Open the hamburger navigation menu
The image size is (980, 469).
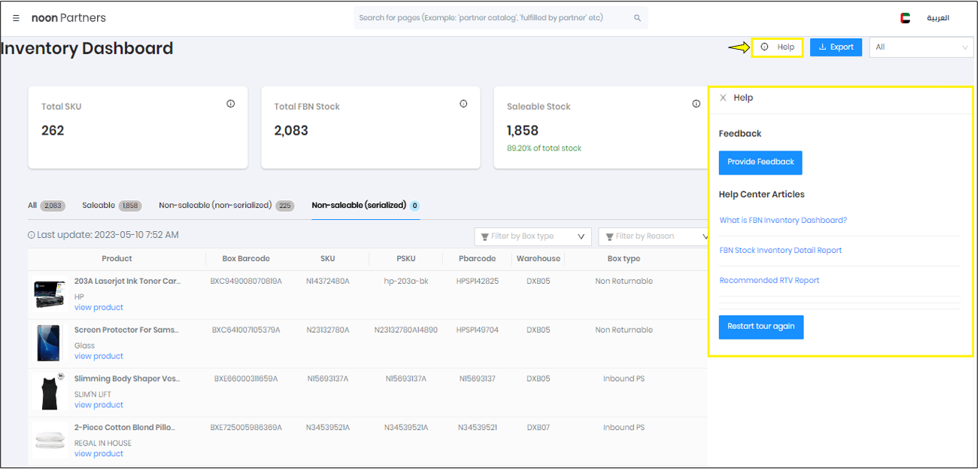(16, 18)
